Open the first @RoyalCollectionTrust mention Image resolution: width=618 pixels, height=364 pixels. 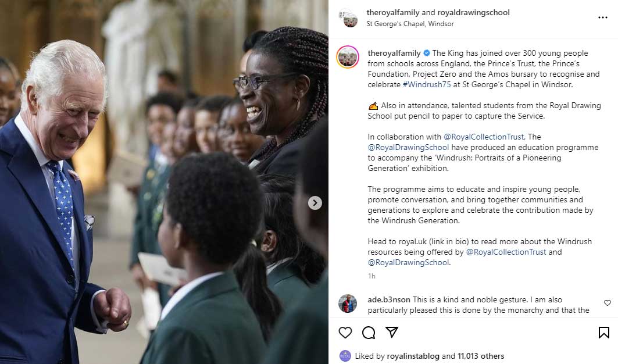484,137
